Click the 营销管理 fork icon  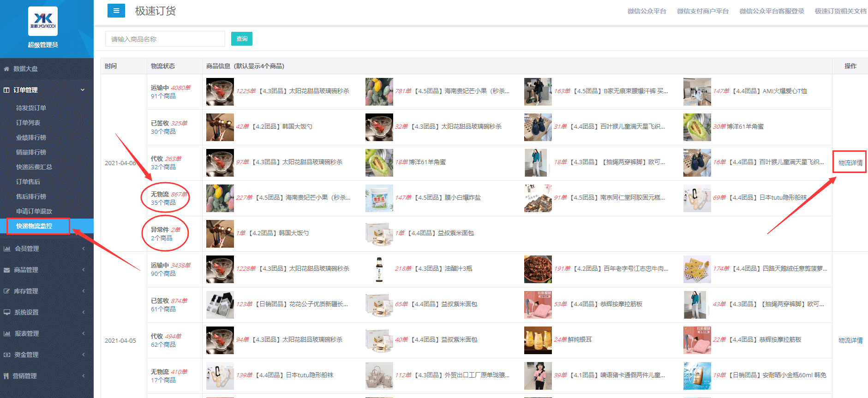pyautogui.click(x=6, y=376)
